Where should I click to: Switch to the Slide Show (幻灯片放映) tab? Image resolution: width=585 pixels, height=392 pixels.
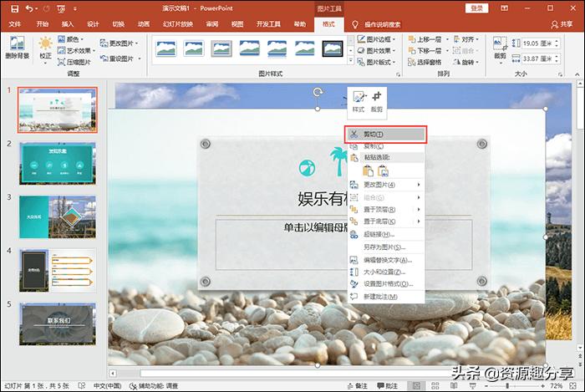click(x=178, y=24)
